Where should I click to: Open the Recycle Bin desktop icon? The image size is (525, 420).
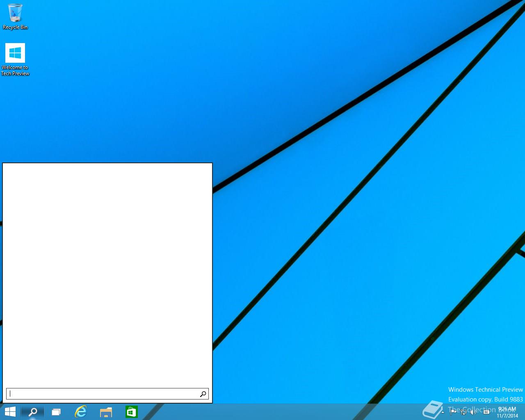15,17
